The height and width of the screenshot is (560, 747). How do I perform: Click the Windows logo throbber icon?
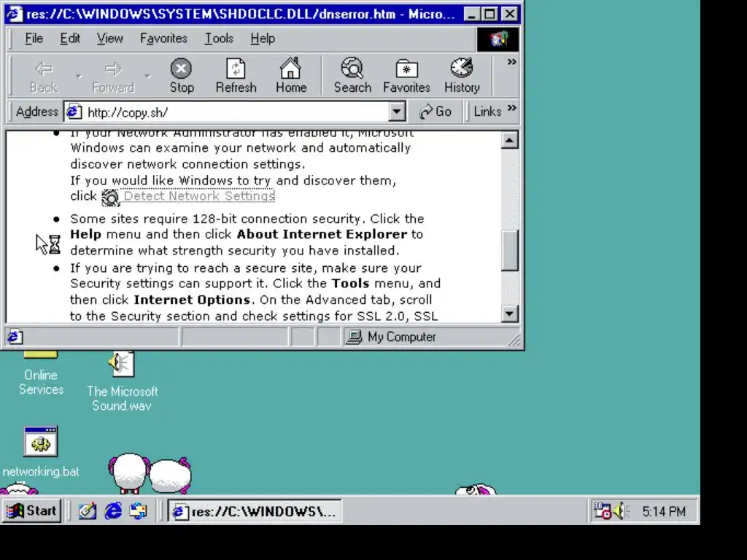498,39
